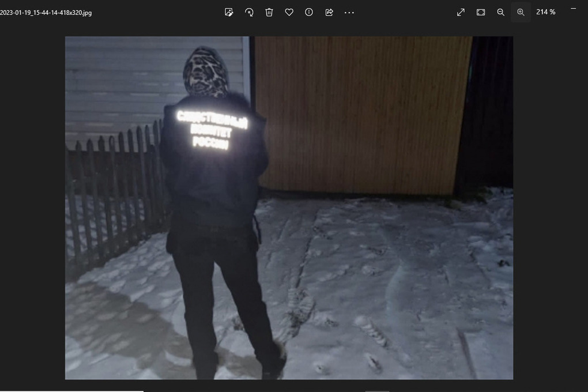Screen dimensions: 588x392
Task: Click the file name 2023-01-19_15-44-14-418x320.jpg
Action: (x=46, y=13)
